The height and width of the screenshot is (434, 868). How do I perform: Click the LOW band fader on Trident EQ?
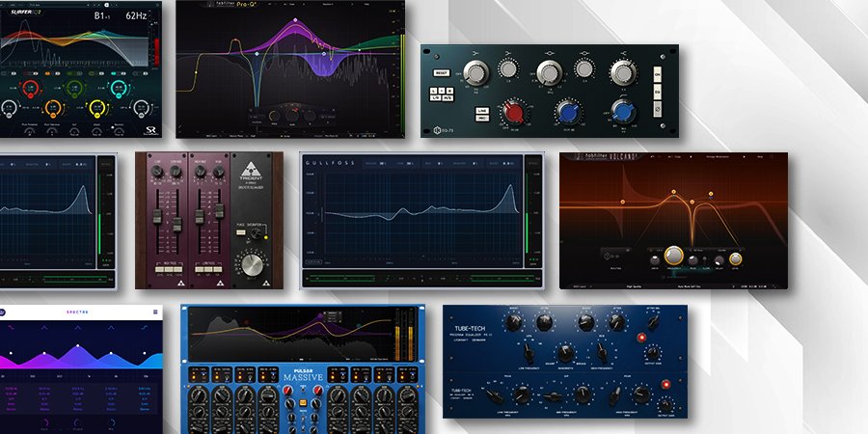point(157,216)
